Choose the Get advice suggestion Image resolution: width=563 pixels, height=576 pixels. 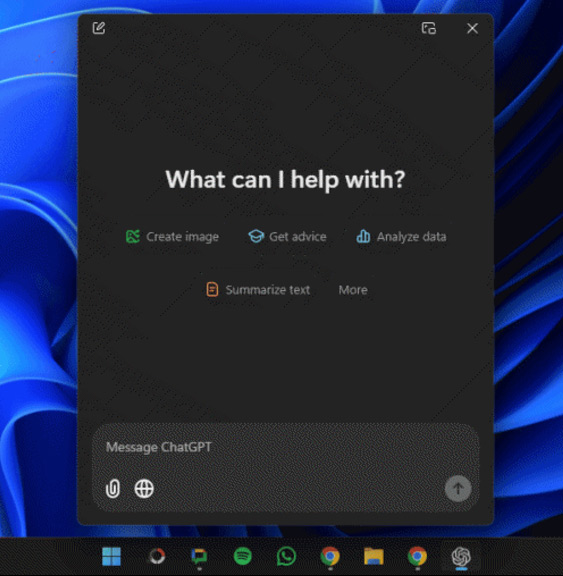(287, 237)
